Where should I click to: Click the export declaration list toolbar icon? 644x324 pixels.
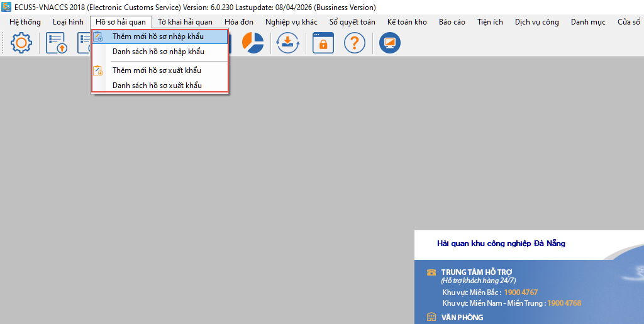click(x=57, y=43)
